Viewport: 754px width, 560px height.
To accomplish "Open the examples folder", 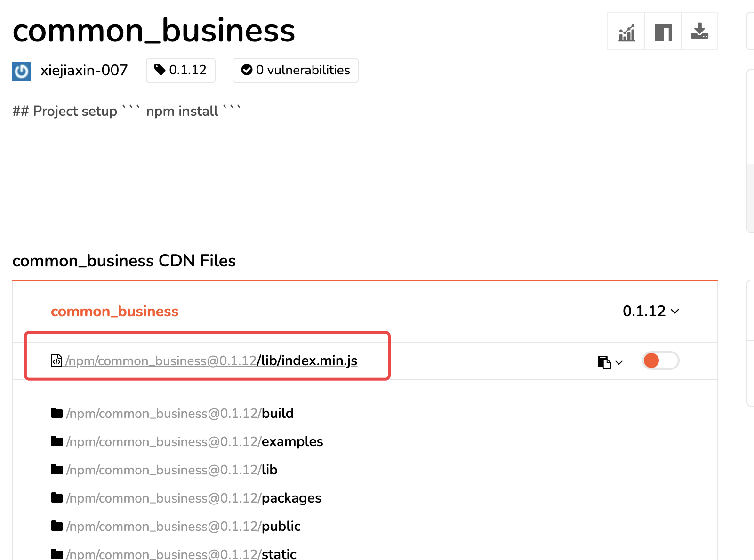I will [195, 441].
